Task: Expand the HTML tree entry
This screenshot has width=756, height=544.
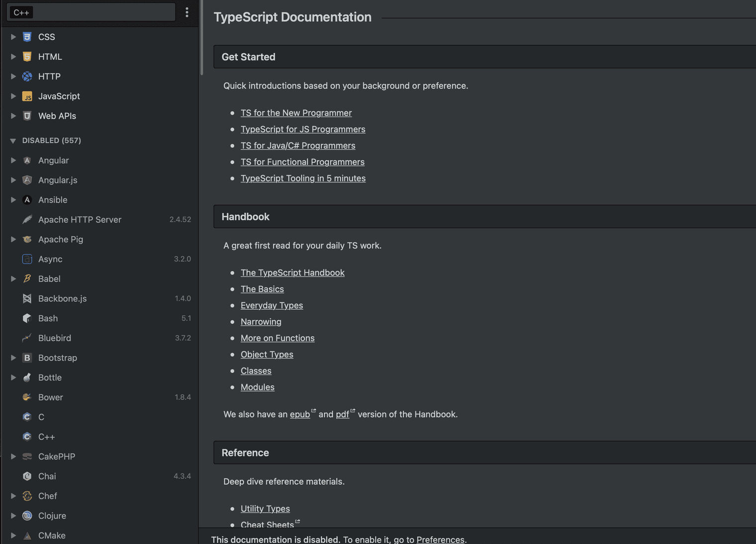Action: (x=13, y=57)
